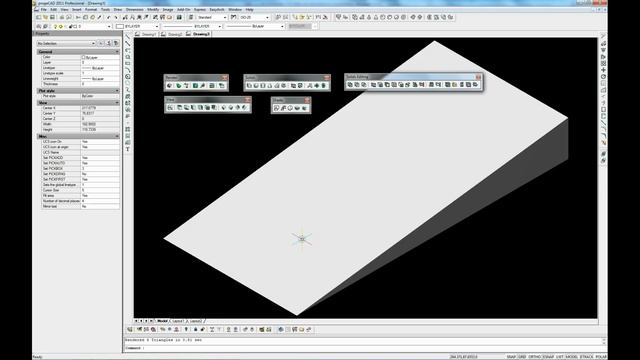Choose 2D Wireframe in Shade toolbar
640x360 pixels.
pos(276,108)
